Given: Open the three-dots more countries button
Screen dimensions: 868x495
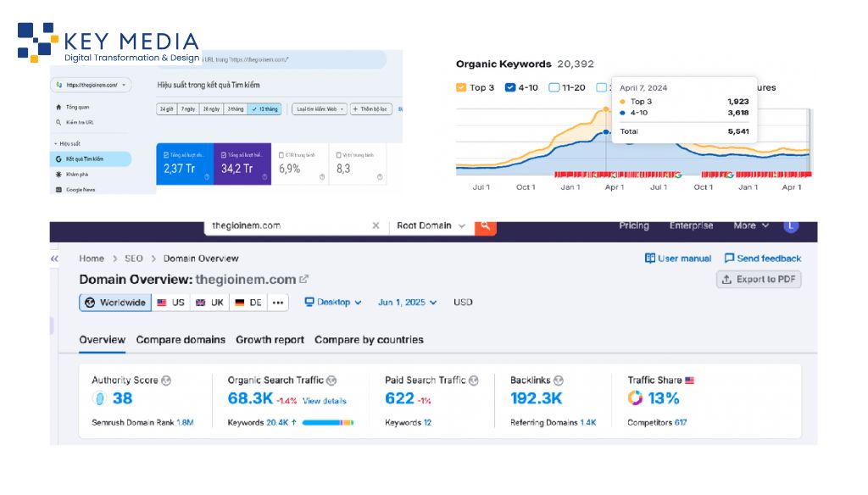Looking at the screenshot, I should coord(278,303).
